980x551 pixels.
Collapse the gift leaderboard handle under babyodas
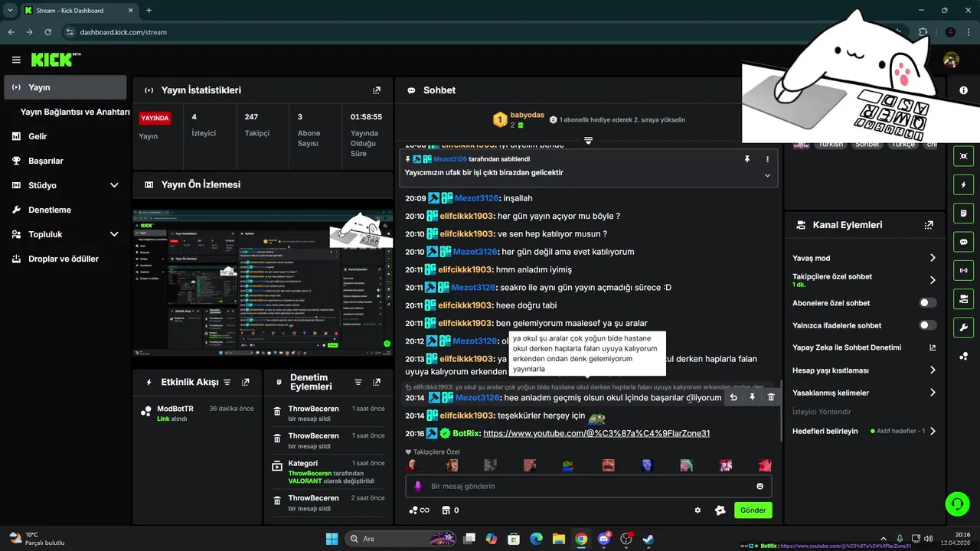tap(588, 141)
